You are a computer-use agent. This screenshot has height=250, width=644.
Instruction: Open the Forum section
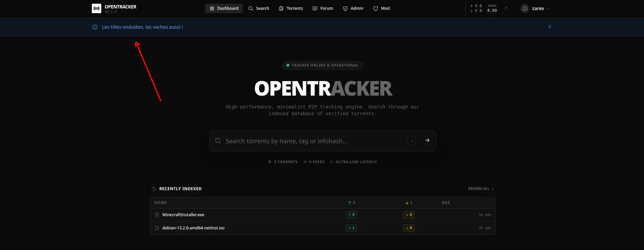tap(323, 8)
